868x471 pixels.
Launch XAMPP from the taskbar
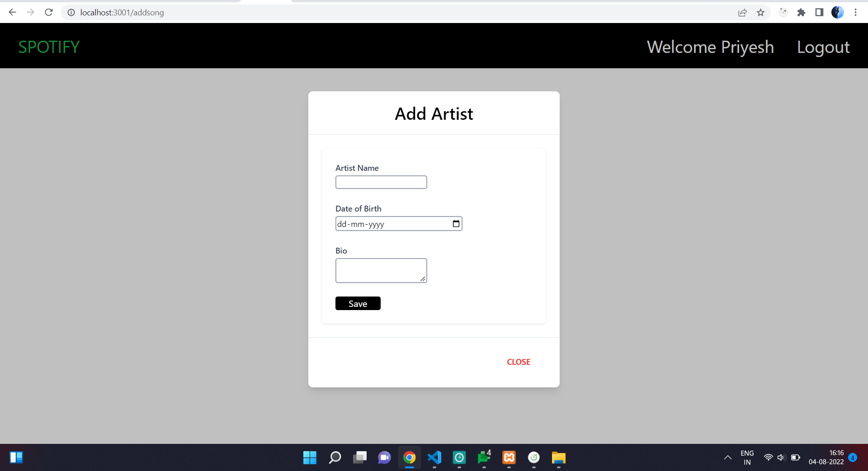tap(509, 458)
